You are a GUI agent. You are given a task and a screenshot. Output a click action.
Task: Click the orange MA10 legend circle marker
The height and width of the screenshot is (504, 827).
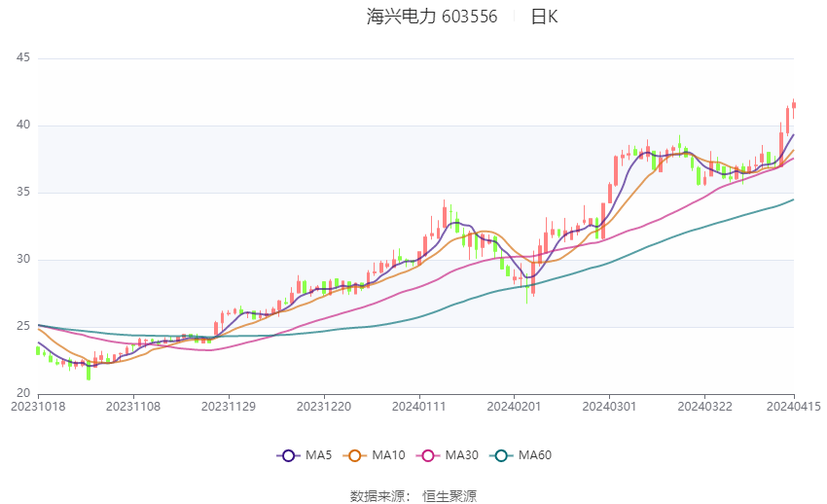coord(355,455)
